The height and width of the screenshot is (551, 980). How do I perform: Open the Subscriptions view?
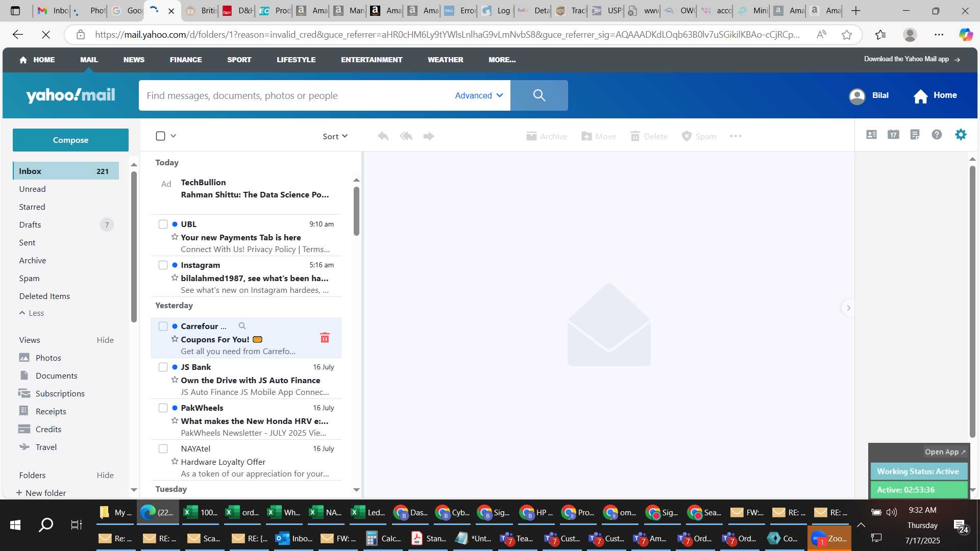(x=52, y=393)
